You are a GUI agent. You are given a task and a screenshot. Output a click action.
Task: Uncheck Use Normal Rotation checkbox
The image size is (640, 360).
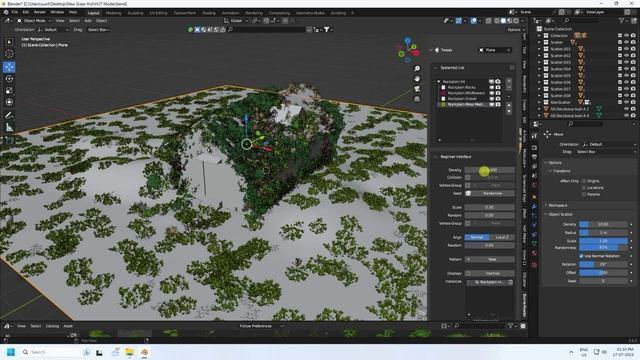click(x=581, y=256)
